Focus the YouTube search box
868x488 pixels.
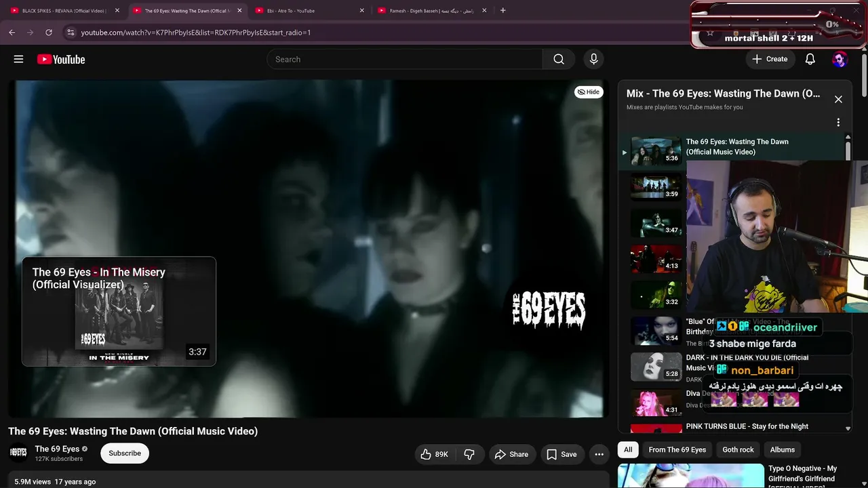tap(404, 60)
